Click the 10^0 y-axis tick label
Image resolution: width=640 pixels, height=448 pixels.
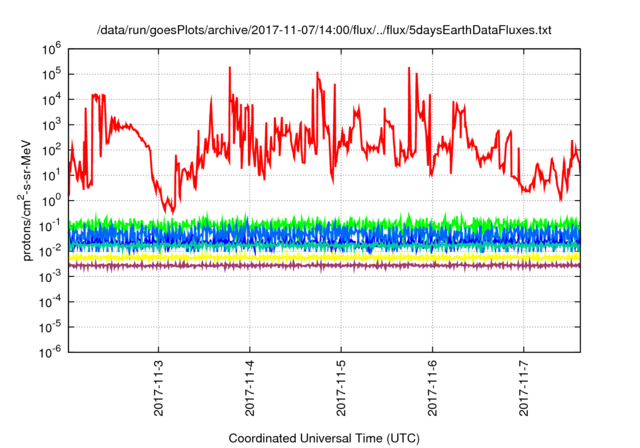(x=51, y=200)
